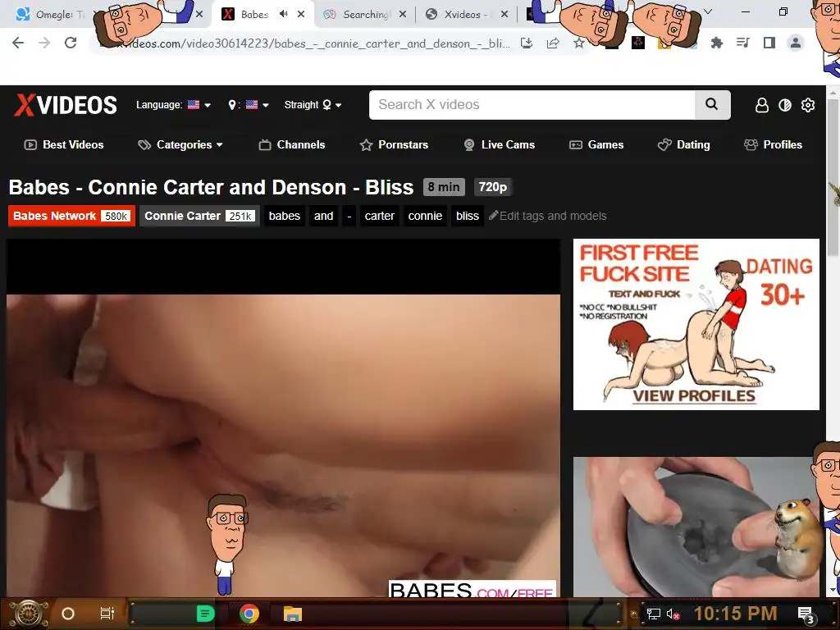Click the XVIDEOS logo
The image size is (840, 630).
[x=66, y=105]
